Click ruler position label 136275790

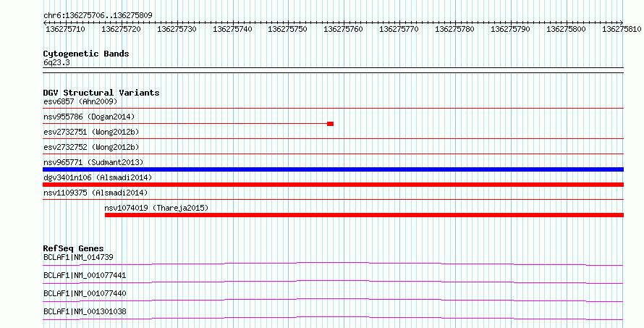pos(511,29)
